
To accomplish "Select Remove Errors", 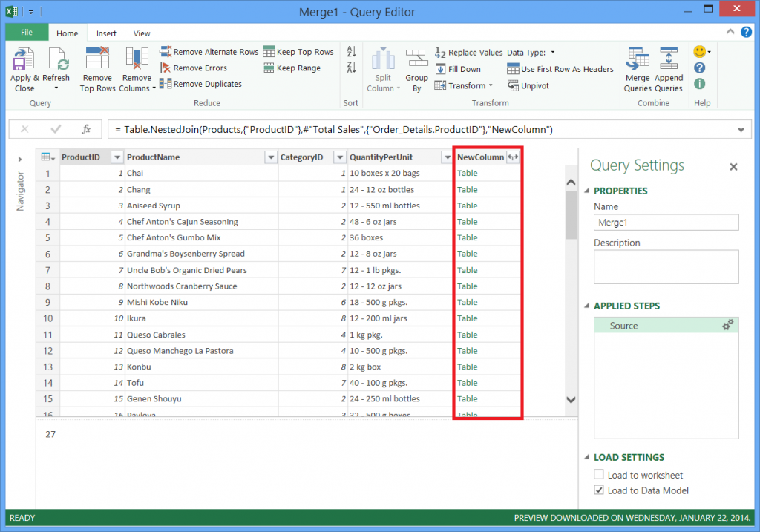I will (x=194, y=68).
